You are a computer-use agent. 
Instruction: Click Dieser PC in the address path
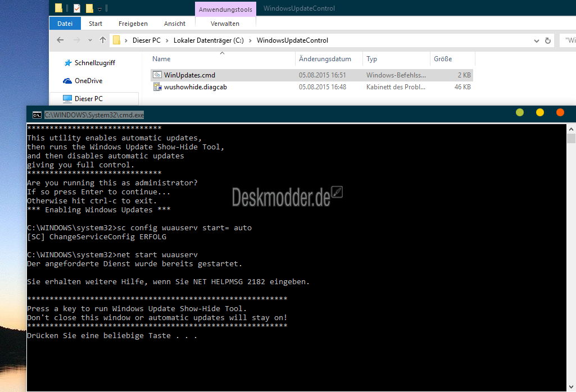coord(147,40)
